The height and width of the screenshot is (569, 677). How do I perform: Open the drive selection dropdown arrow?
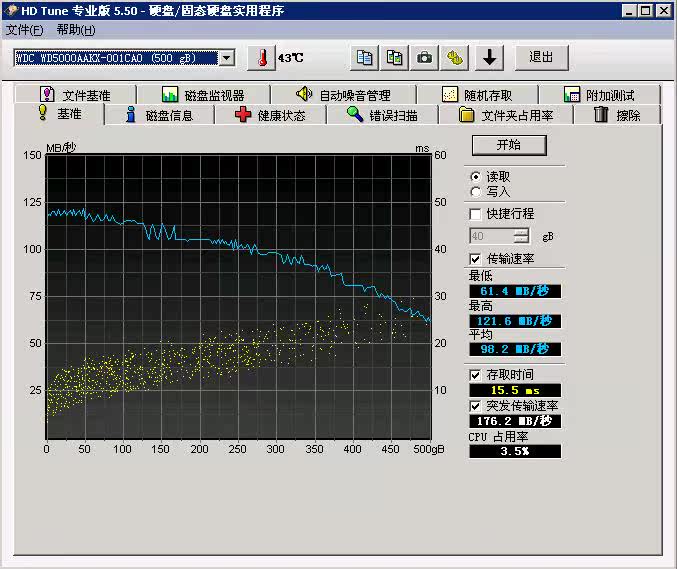(x=227, y=58)
